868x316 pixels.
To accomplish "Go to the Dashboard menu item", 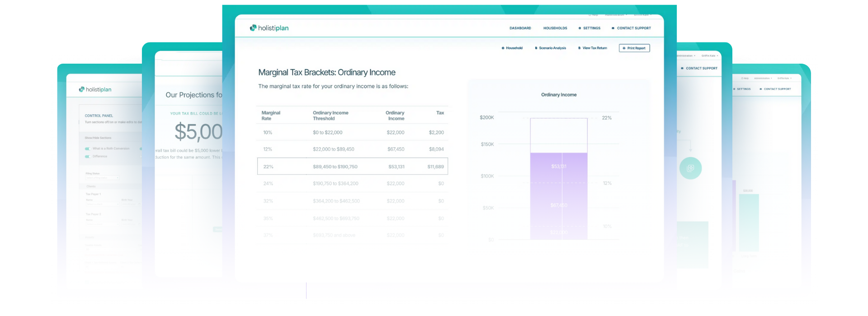I will 520,28.
